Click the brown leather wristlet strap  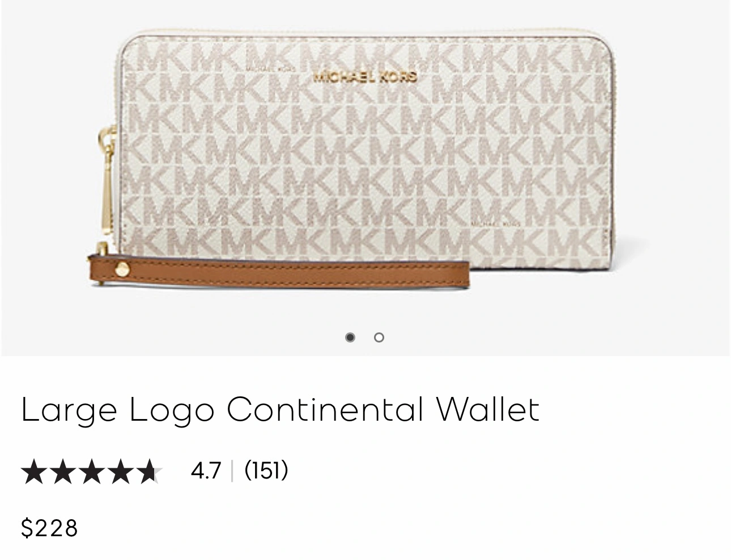click(279, 272)
